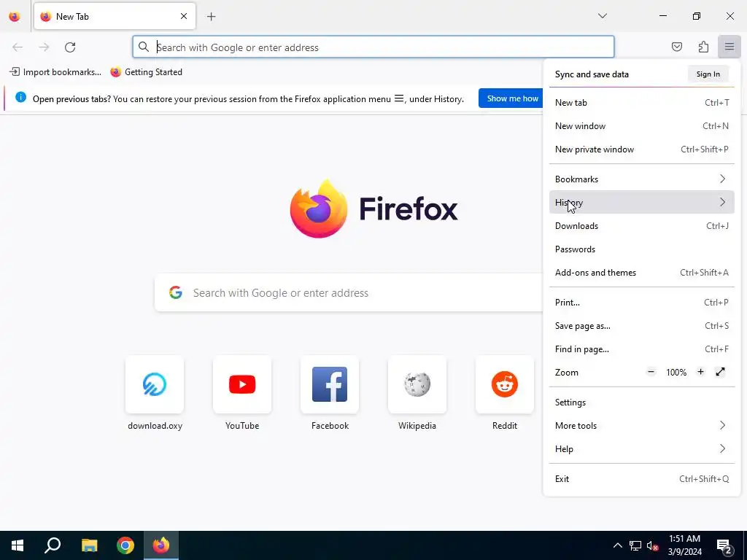Open Windows taskbar search icon
This screenshot has width=747, height=560.
(x=53, y=545)
